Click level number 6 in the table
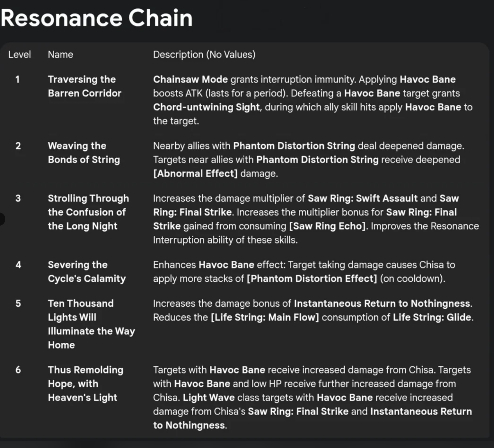The image size is (494, 448). pos(18,370)
